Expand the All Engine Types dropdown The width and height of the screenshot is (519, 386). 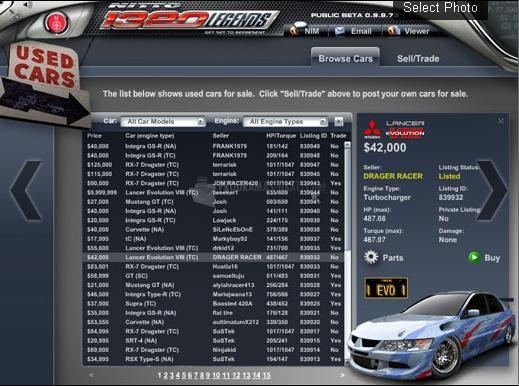[x=285, y=122]
